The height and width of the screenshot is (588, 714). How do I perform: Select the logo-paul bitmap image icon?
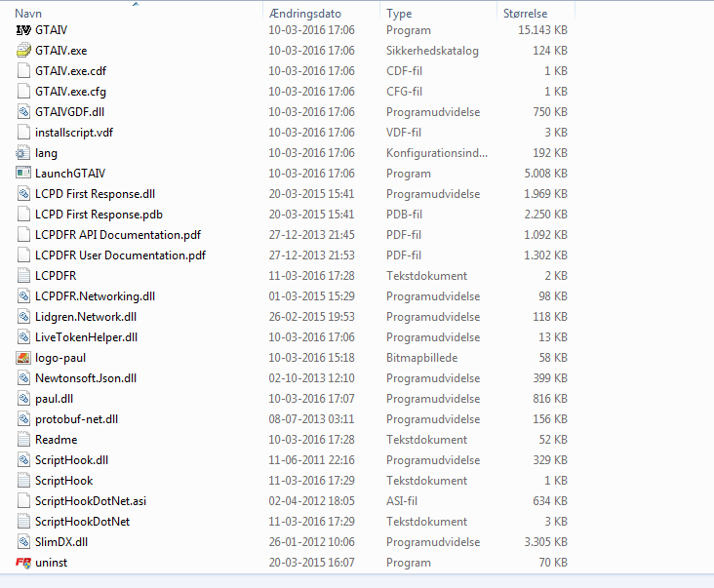[x=23, y=358]
